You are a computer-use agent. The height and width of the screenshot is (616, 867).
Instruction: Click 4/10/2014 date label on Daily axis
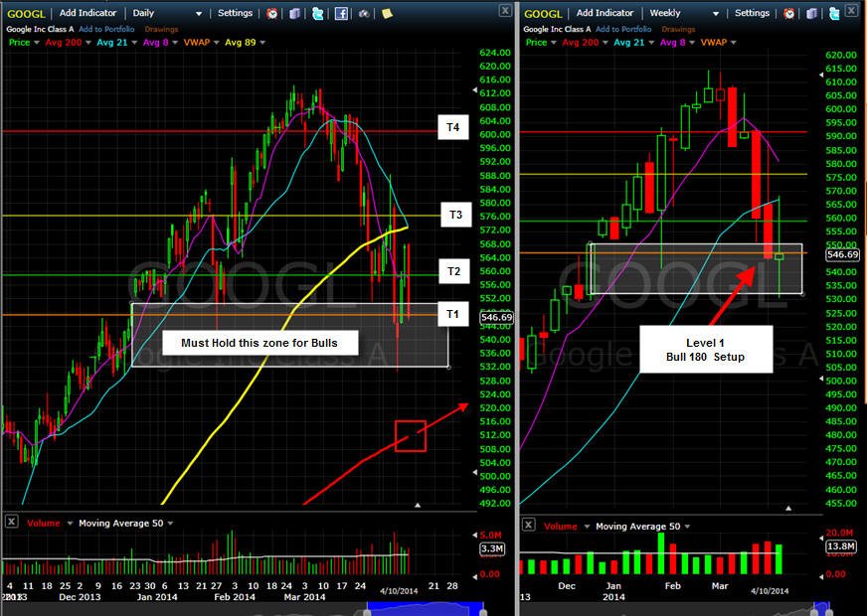pyautogui.click(x=399, y=591)
